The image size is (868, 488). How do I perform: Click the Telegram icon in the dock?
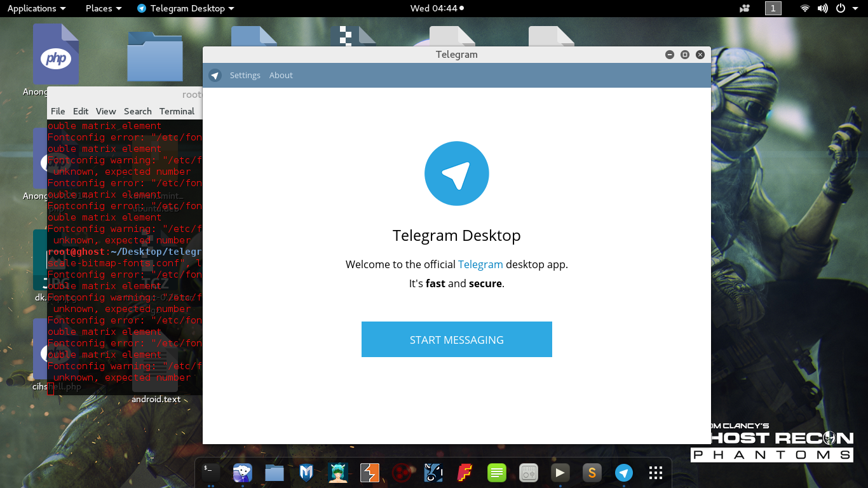click(x=624, y=472)
